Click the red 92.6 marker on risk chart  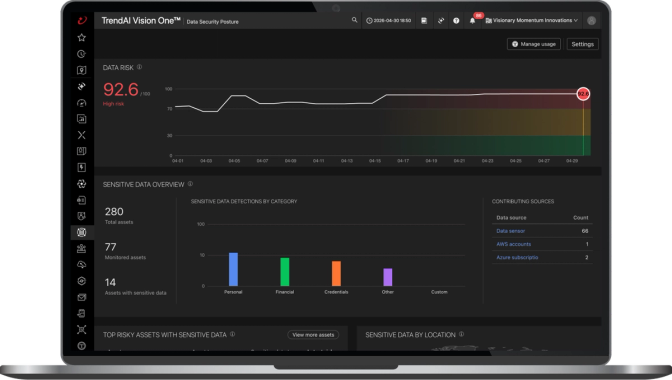[x=583, y=94]
